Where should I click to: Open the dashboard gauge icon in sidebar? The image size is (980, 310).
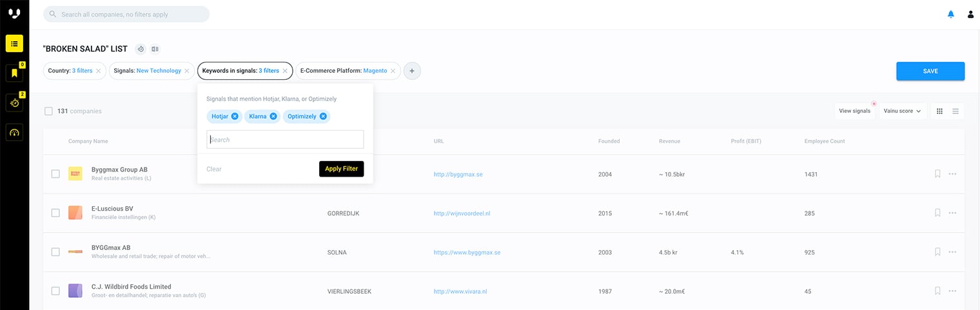tap(14, 132)
